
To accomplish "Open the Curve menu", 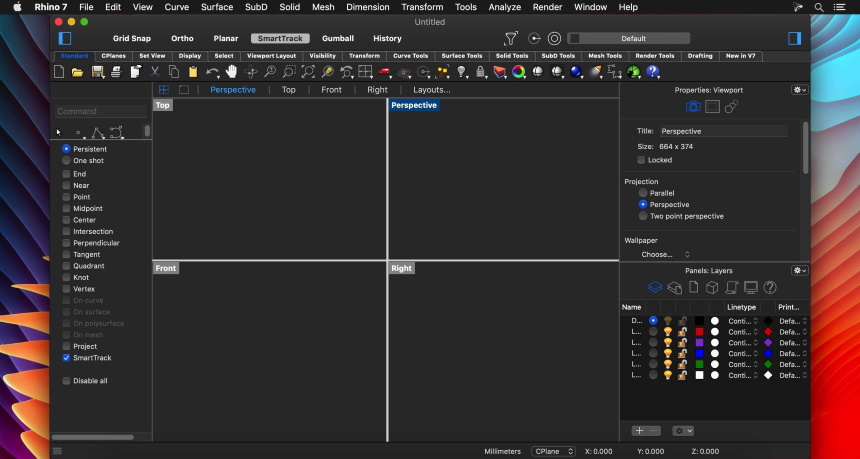I will [x=177, y=7].
